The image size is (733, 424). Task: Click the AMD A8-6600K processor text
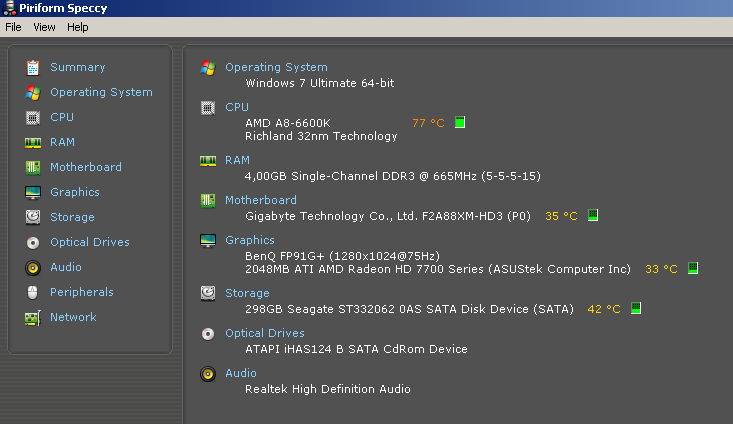[288, 123]
